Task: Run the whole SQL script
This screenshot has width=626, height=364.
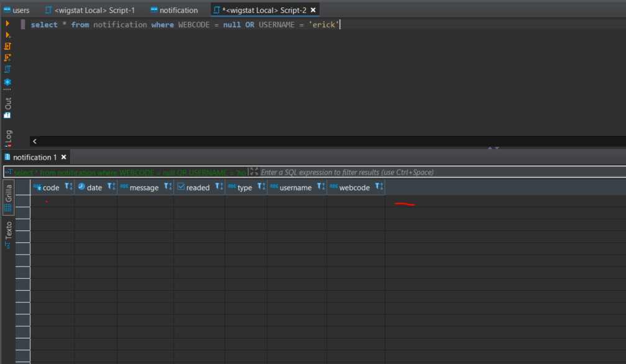Action: pyautogui.click(x=7, y=47)
